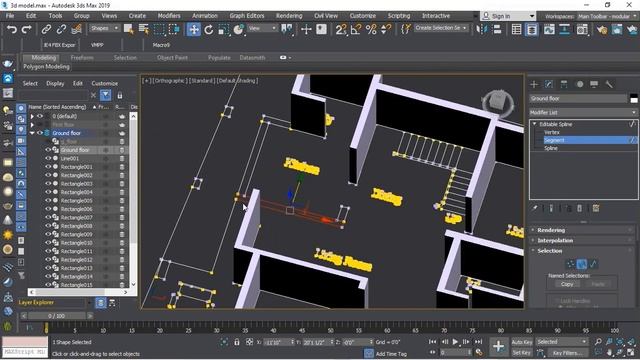Select the Select and Link tool

(46, 29)
